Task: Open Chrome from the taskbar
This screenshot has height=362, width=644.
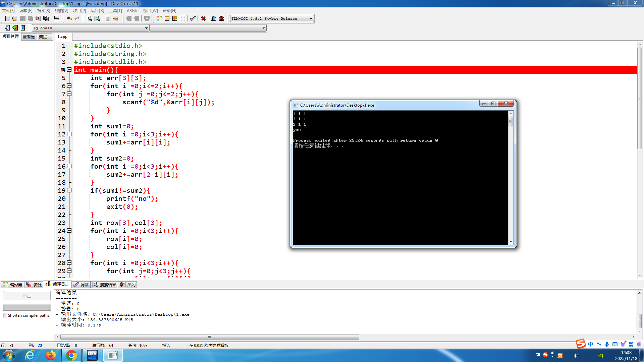Action: (x=71, y=355)
